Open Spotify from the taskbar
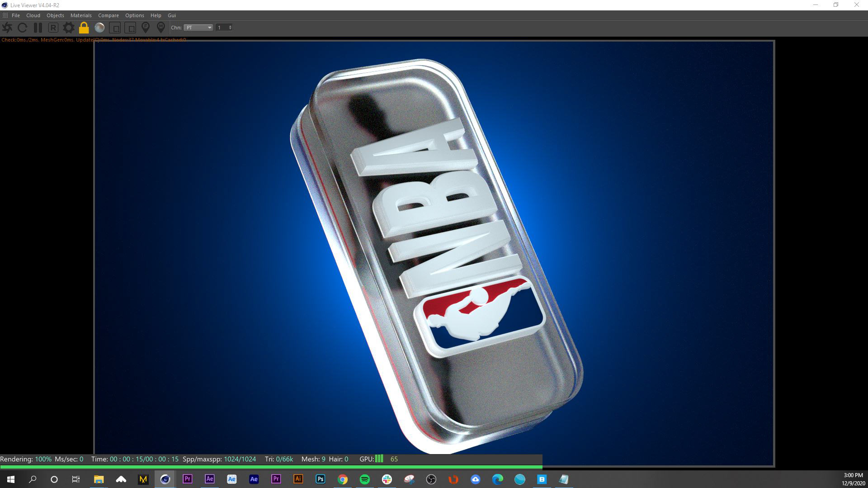Image resolution: width=868 pixels, height=488 pixels. (x=364, y=479)
